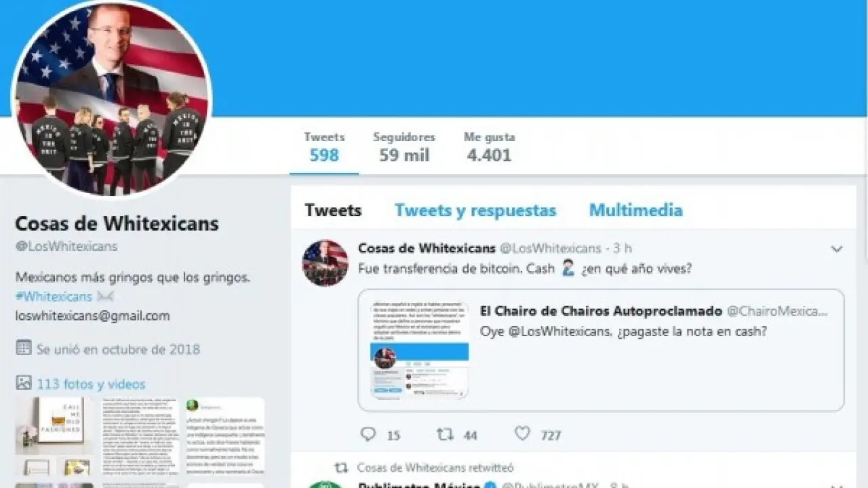Select the Tweets timeline tab
868x488 pixels.
[333, 210]
